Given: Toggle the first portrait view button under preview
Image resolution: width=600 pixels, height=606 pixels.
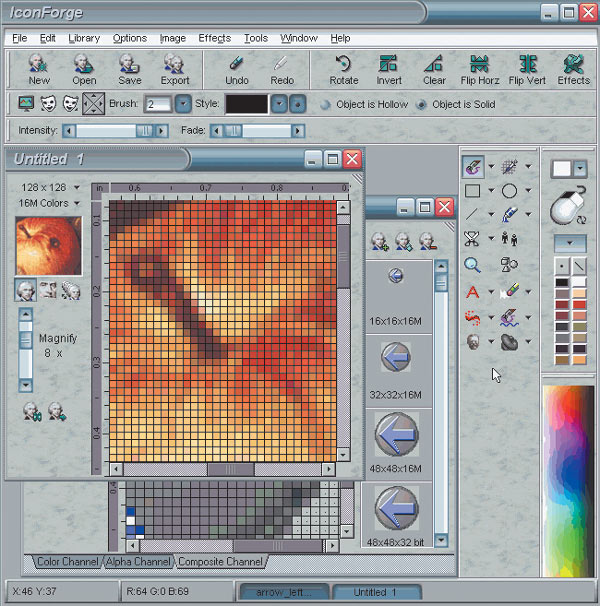Looking at the screenshot, I should (26, 290).
